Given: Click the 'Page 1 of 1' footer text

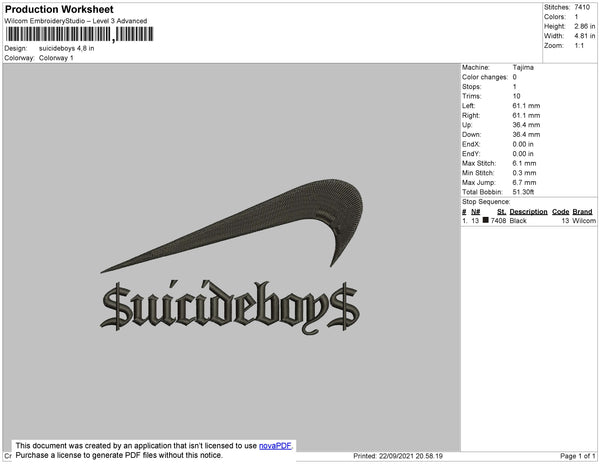Looking at the screenshot, I should pos(578,456).
